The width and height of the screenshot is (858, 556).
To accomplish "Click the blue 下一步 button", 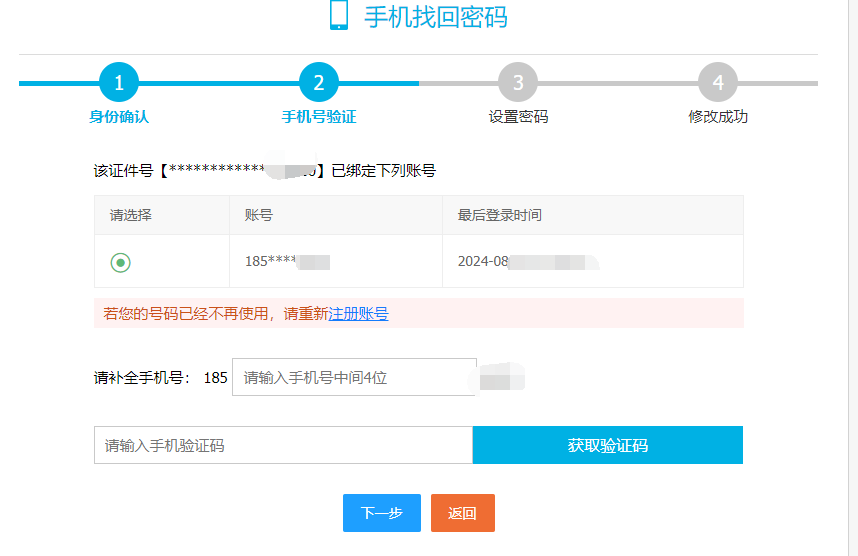I will (381, 513).
